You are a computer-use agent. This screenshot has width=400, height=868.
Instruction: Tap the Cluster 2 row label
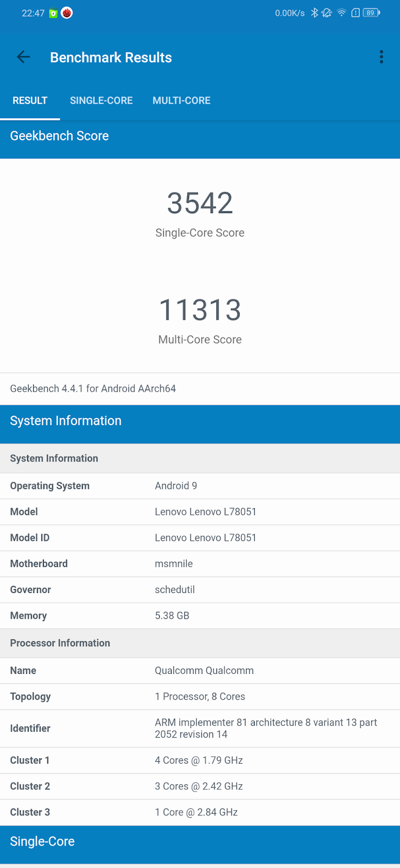click(x=30, y=787)
